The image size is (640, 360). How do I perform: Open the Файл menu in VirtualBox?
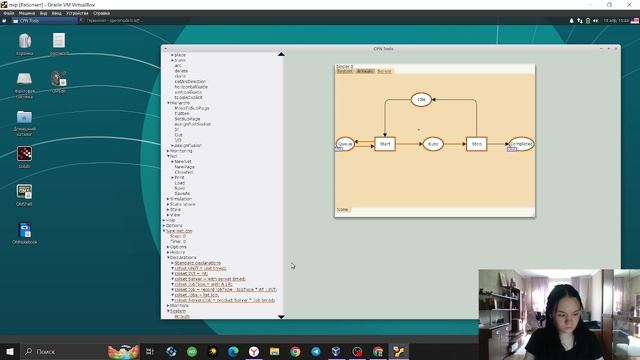click(x=9, y=13)
